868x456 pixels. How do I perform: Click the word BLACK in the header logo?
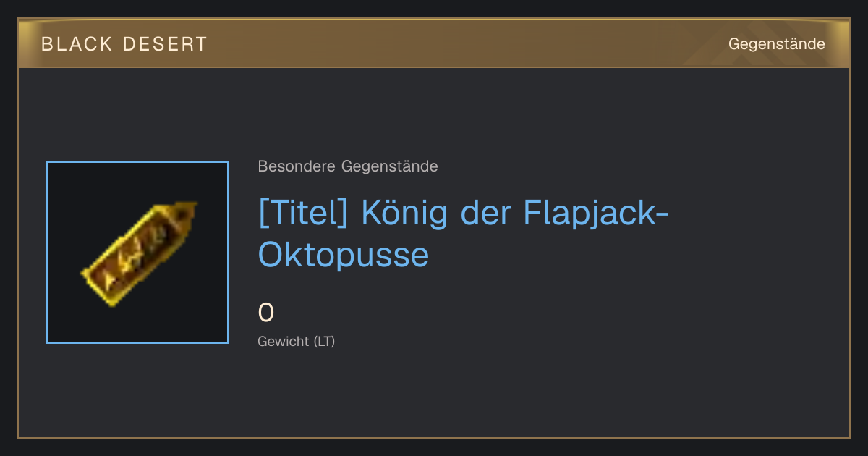coord(77,44)
